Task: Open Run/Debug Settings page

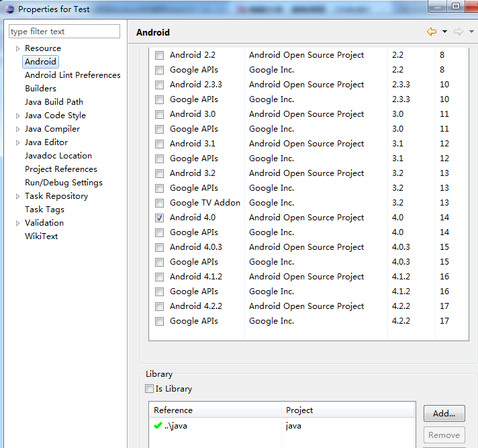Action: 64,183
